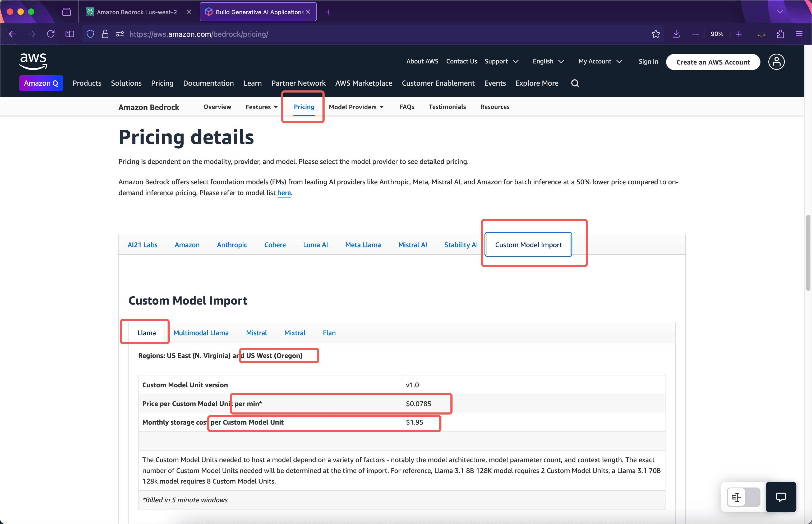Click the AWS logo
The width and height of the screenshot is (812, 524).
pos(33,61)
